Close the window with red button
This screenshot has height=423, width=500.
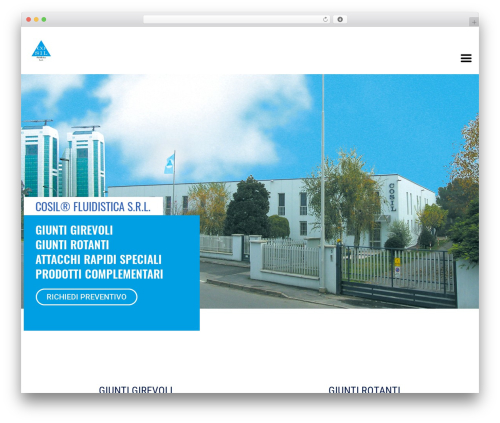(29, 19)
